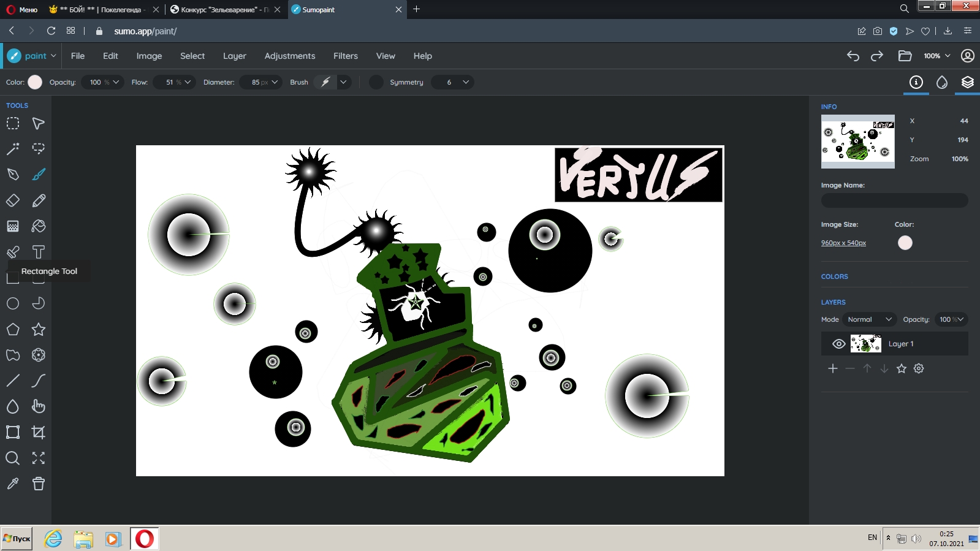
Task: Select the Eyedropper tool
Action: point(13,484)
